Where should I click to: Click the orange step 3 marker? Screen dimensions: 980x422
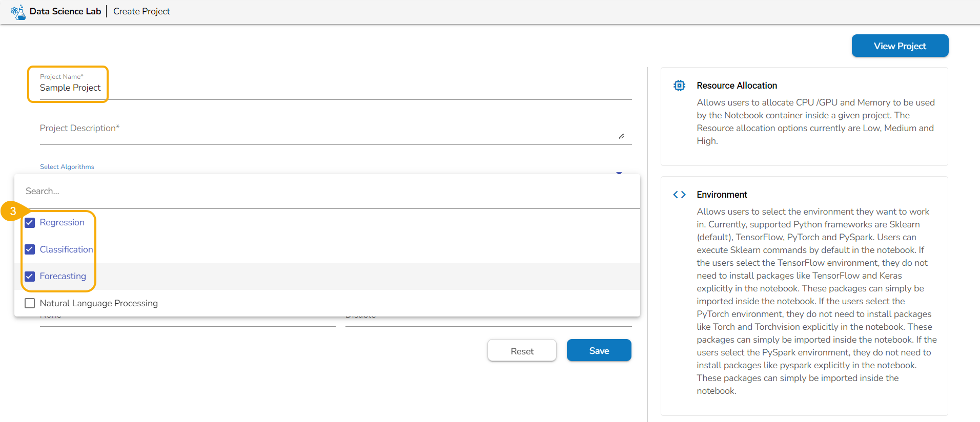[13, 211]
